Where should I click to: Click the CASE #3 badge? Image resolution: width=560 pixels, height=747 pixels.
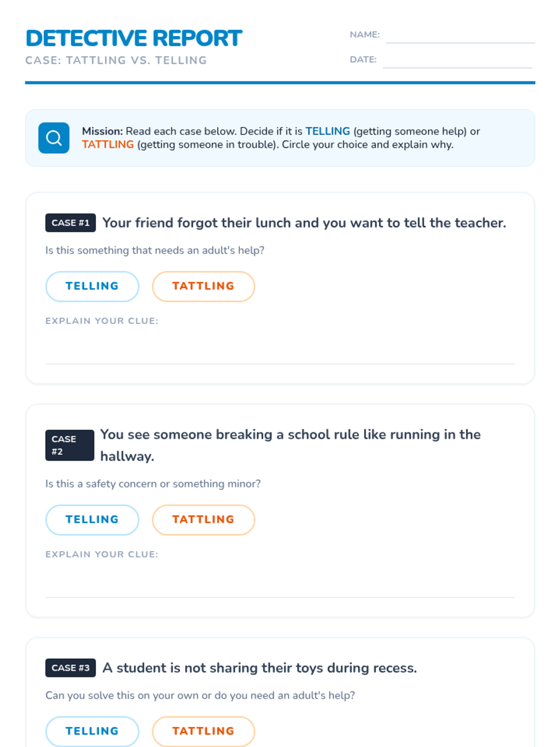coord(70,668)
